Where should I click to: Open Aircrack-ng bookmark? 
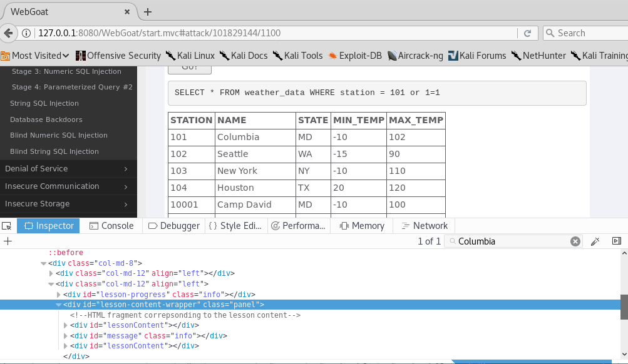coord(415,56)
